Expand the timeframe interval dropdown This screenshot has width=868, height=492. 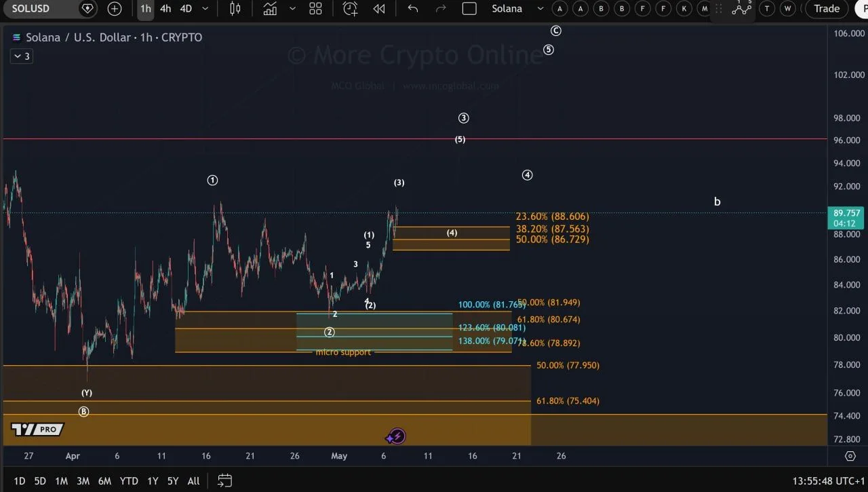pyautogui.click(x=205, y=9)
